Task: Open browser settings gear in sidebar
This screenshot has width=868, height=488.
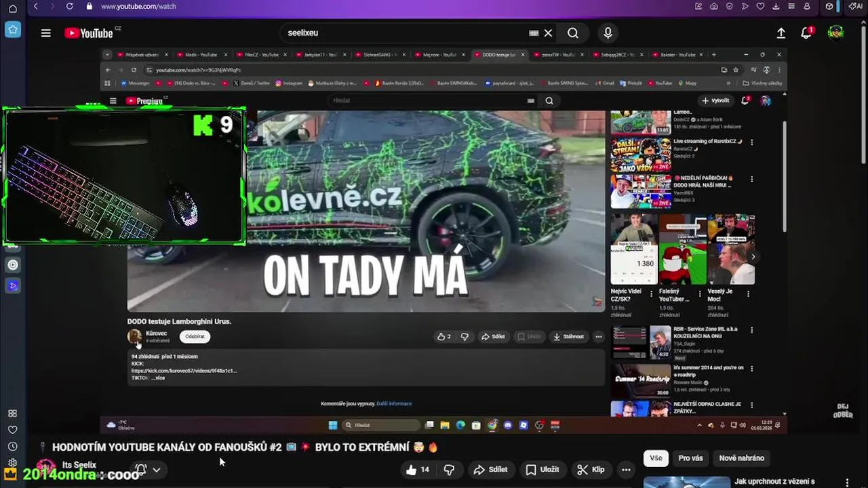Action: tap(12, 463)
